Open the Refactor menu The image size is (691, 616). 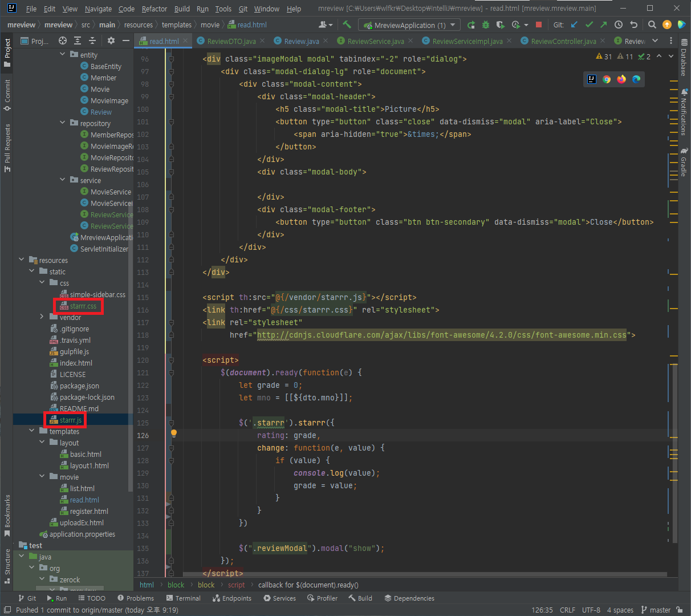(x=155, y=9)
